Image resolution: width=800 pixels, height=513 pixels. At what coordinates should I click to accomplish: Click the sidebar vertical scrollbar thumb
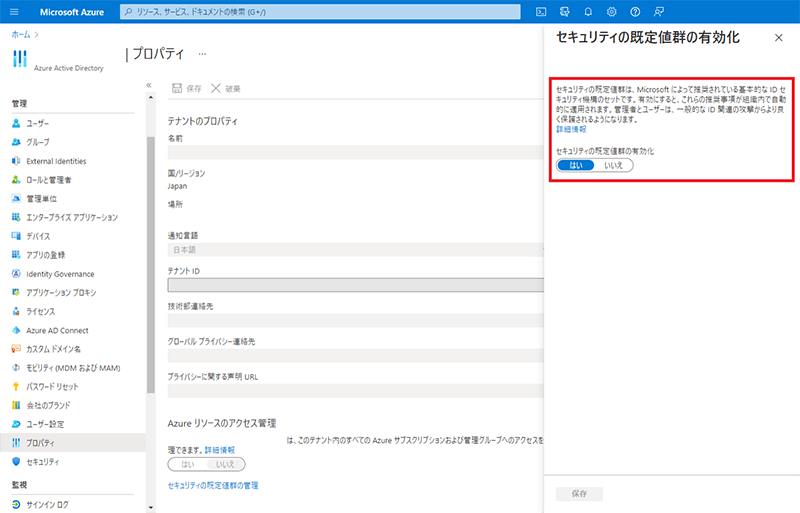click(151, 264)
